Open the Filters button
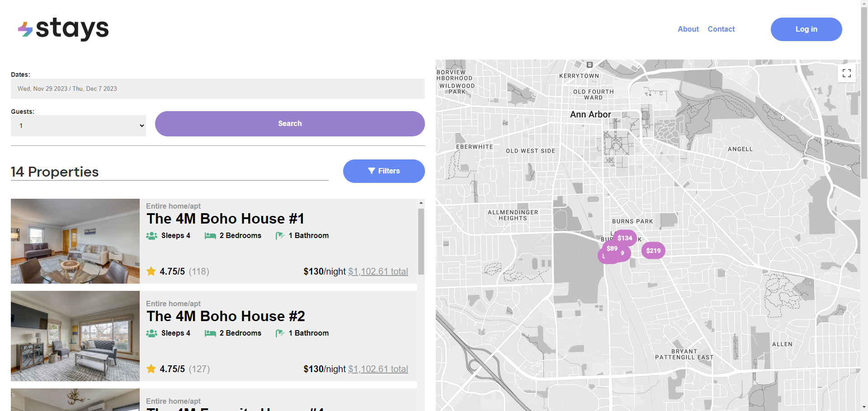Image resolution: width=868 pixels, height=411 pixels. point(384,171)
